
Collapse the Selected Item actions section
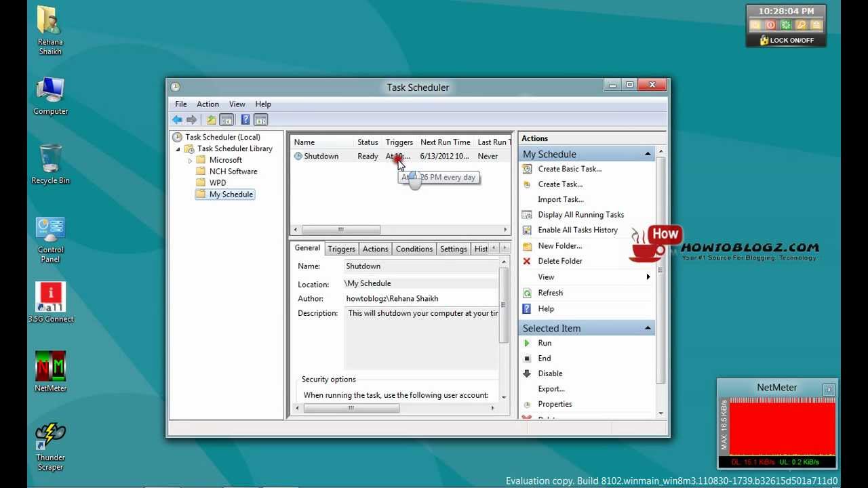[648, 328]
